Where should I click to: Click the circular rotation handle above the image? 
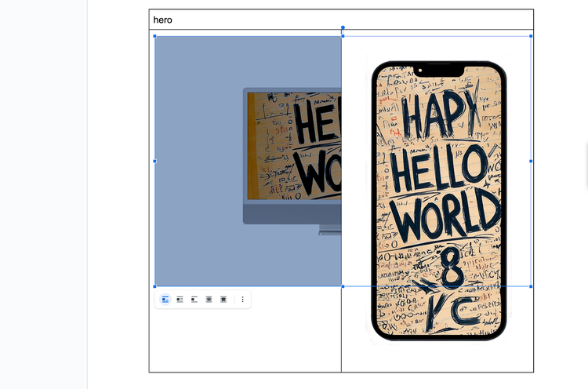[343, 27]
